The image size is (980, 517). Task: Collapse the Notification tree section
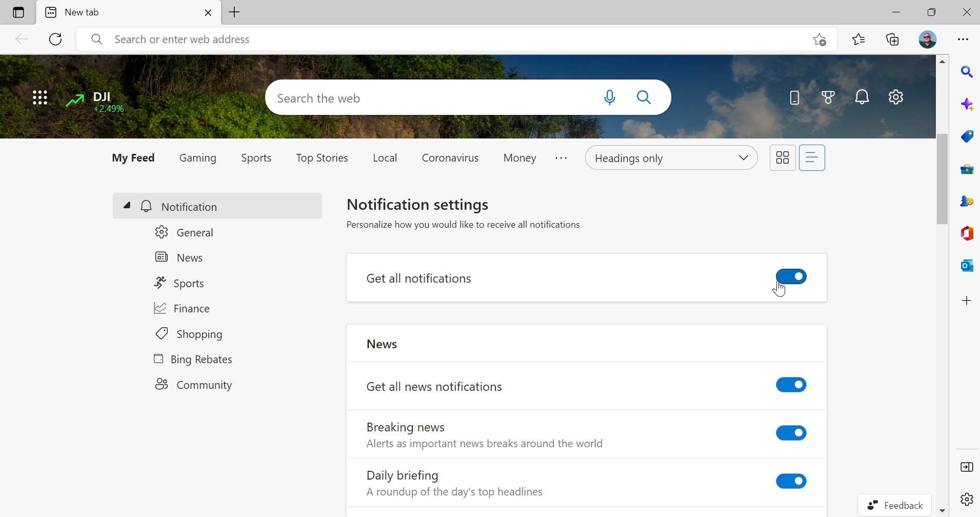click(127, 206)
